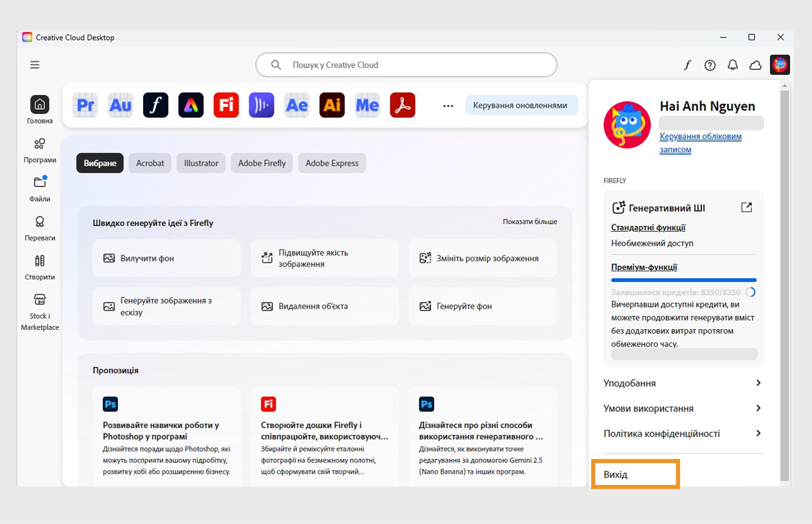This screenshot has width=812, height=524.
Task: Open Стандартні функції link
Action: (x=648, y=228)
